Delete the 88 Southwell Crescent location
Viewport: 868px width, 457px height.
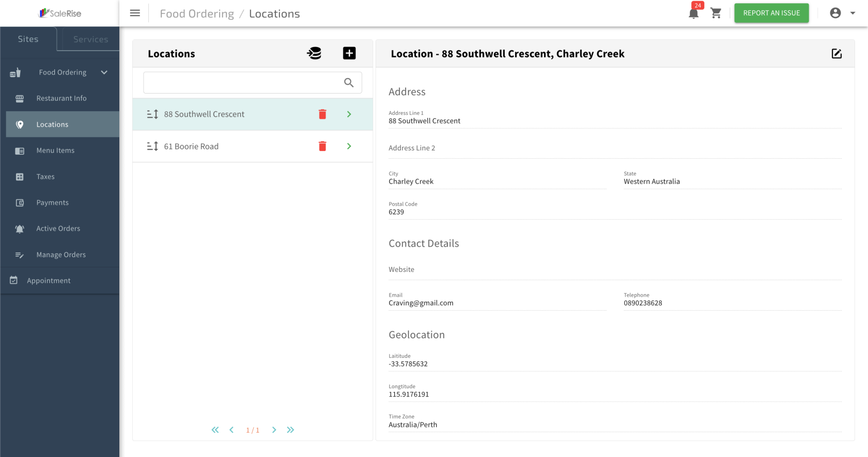[322, 114]
